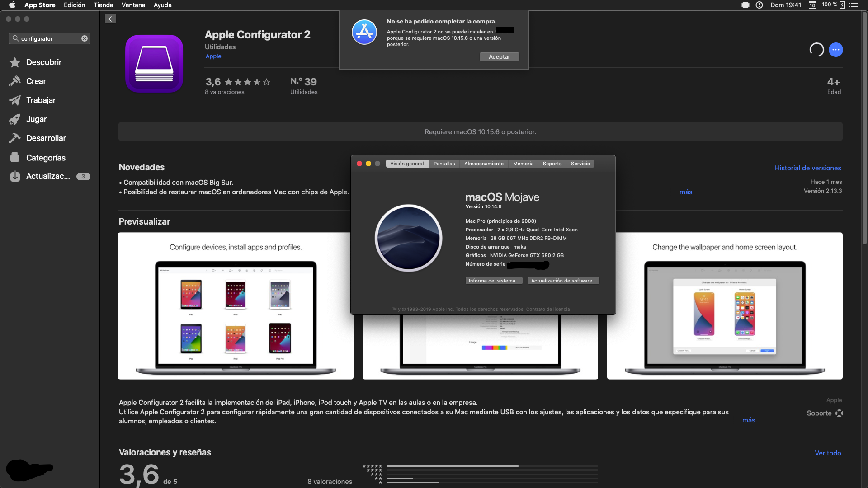Open the Descubrir star icon

click(x=15, y=62)
